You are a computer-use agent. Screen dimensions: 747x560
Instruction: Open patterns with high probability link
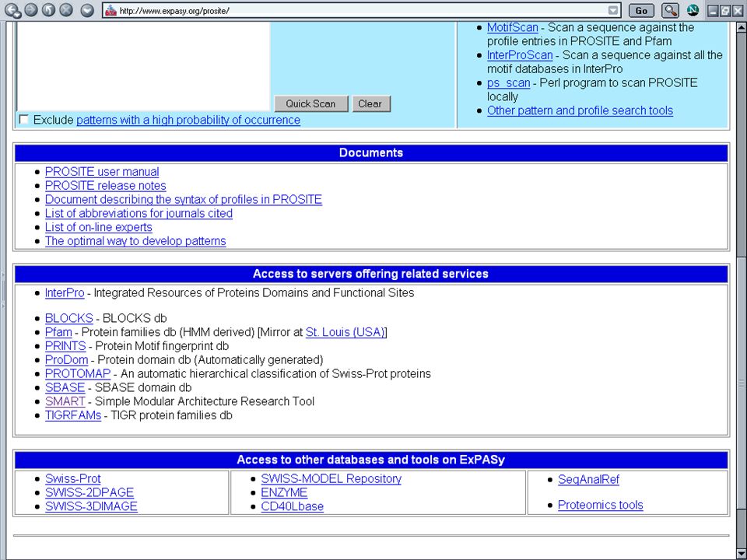188,120
